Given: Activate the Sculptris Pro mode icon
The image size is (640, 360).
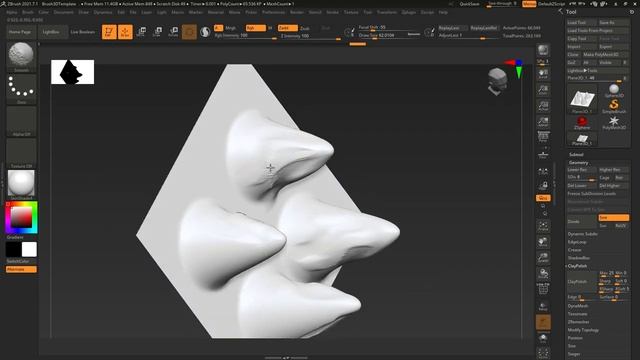Looking at the screenshot, I should (x=205, y=31).
